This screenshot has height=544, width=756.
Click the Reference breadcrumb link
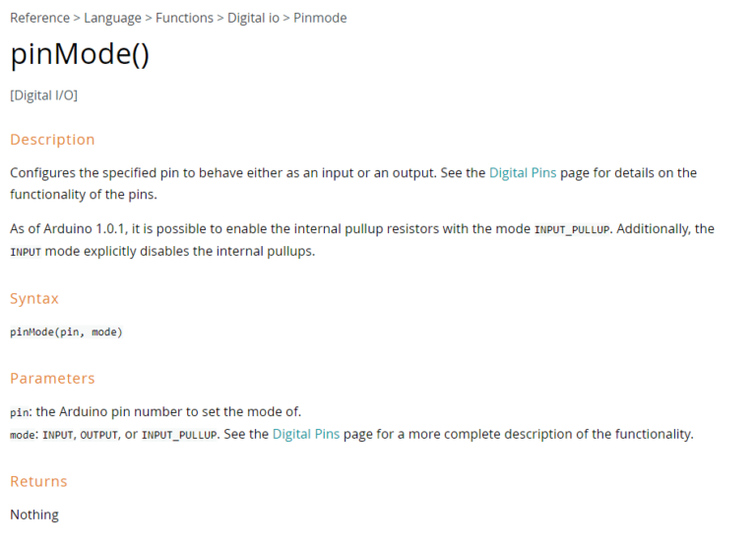coord(39,18)
